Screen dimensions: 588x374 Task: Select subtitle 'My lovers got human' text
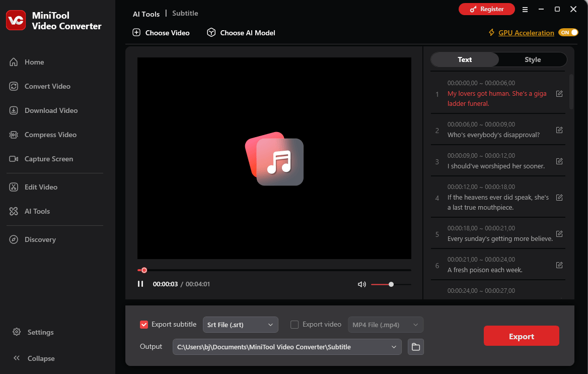click(497, 98)
